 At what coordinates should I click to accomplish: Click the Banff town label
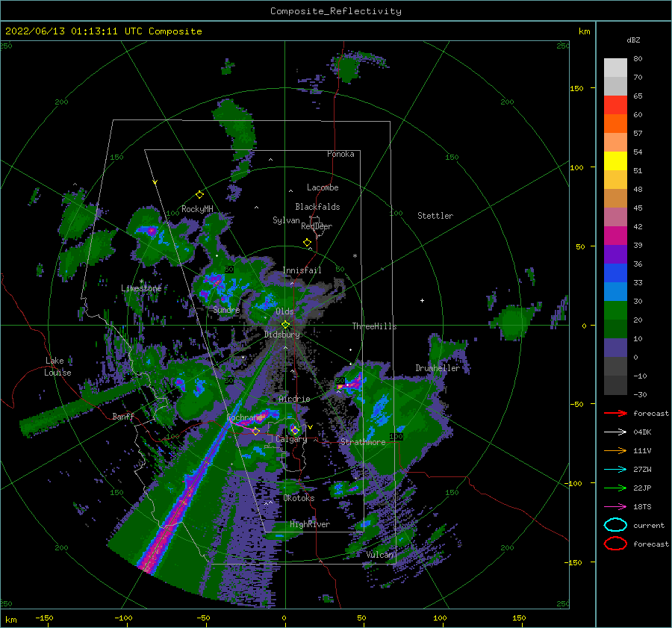[x=123, y=416]
